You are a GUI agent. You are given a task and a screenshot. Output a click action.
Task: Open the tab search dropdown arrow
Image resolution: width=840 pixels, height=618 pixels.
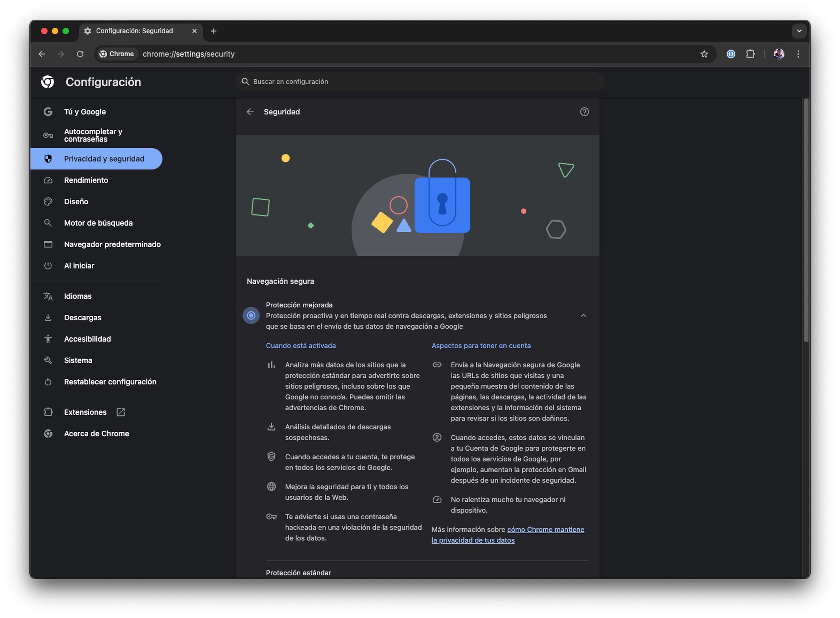(799, 31)
